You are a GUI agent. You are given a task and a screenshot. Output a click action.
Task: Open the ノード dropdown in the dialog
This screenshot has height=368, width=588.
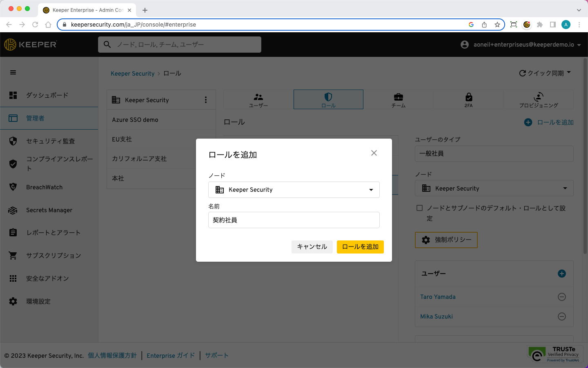coord(294,190)
